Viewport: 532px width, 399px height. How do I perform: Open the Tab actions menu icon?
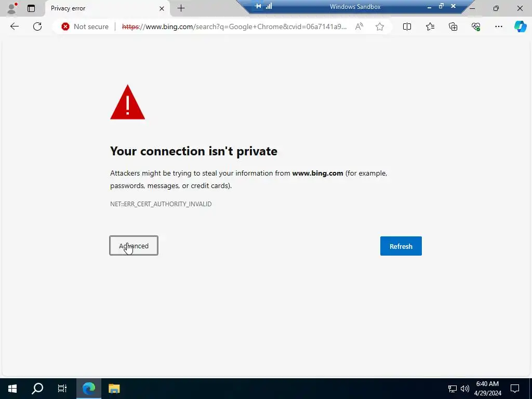coord(31,8)
